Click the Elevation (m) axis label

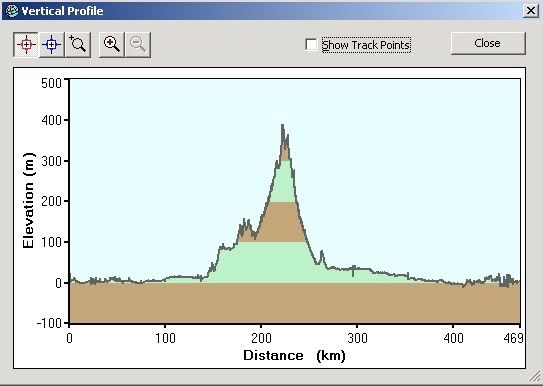pos(28,200)
